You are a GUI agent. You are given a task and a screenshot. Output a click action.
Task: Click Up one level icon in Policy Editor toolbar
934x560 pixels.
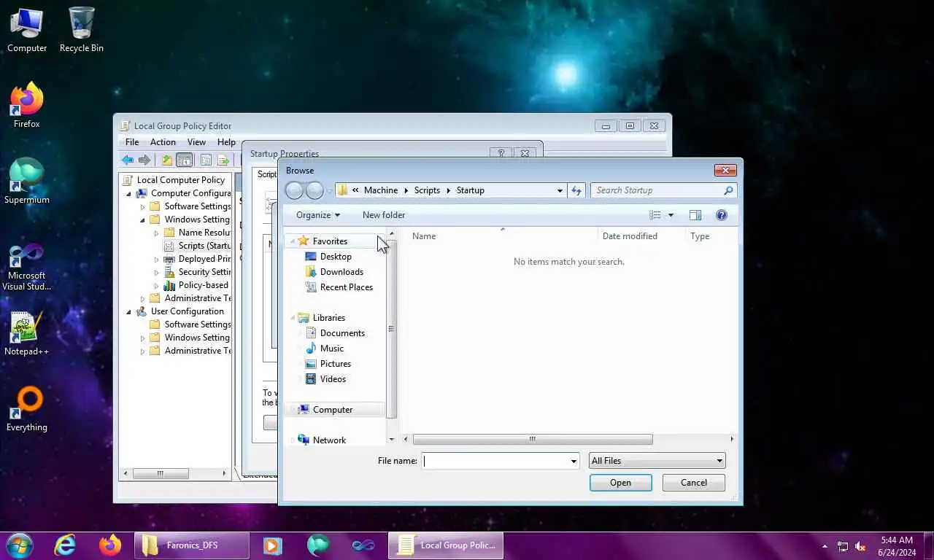point(167,160)
